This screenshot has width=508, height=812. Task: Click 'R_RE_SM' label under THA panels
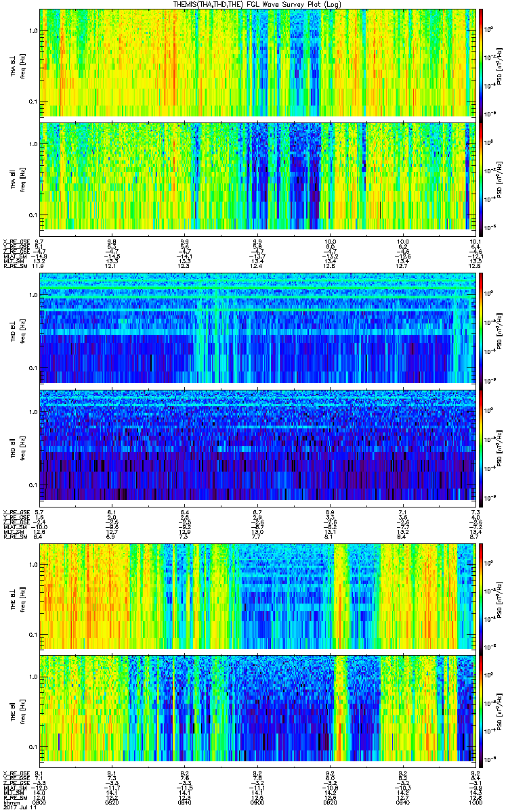pos(15,265)
